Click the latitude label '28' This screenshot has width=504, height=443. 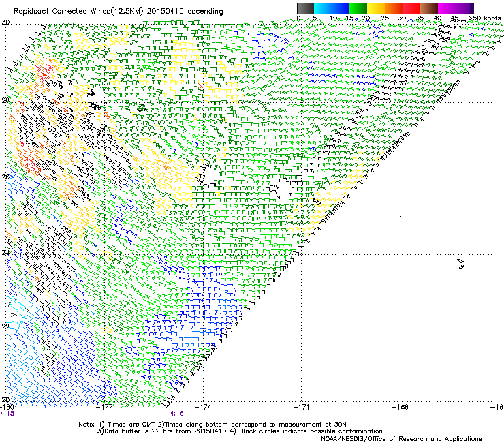click(x=5, y=101)
